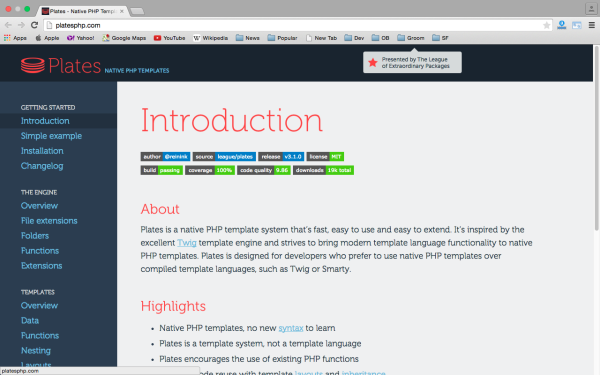Follow the syntax link in Highlights

click(291, 328)
